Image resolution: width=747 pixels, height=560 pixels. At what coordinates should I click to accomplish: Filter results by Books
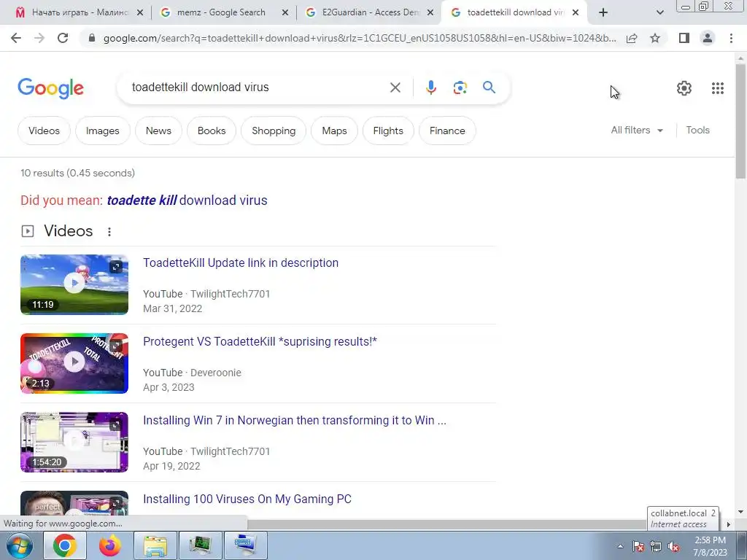[212, 131]
